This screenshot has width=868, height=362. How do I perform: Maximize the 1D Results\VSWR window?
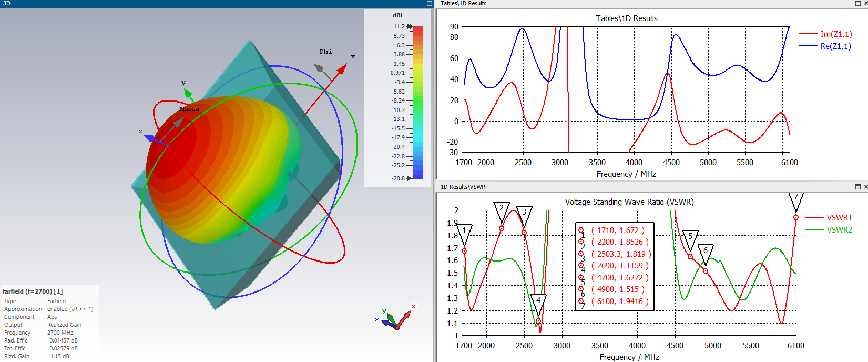point(858,187)
